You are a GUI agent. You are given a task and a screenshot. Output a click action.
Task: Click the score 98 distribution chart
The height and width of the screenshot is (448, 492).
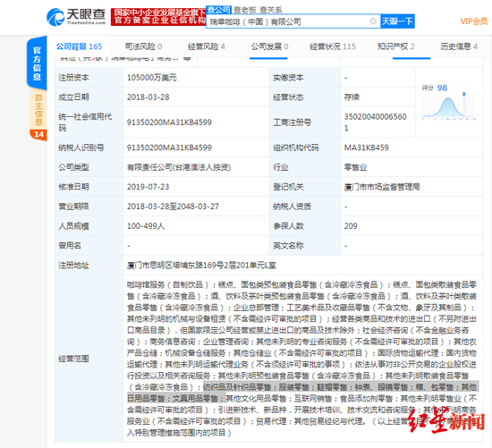click(449, 103)
